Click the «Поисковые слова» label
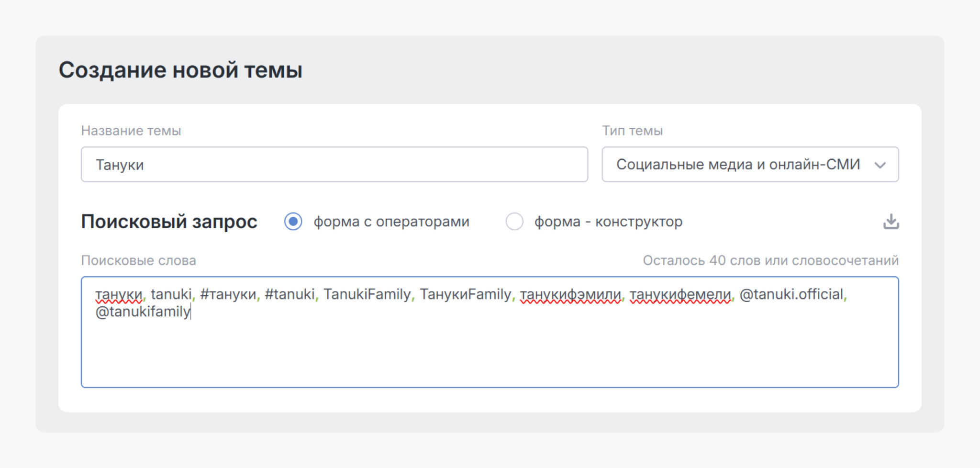The height and width of the screenshot is (468, 980). point(138,260)
